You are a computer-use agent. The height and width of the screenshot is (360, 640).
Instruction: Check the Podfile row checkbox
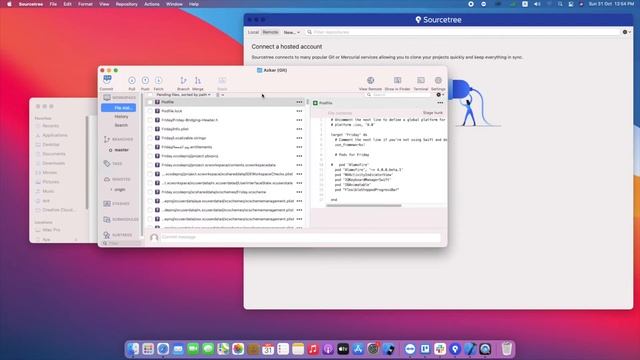(150, 102)
